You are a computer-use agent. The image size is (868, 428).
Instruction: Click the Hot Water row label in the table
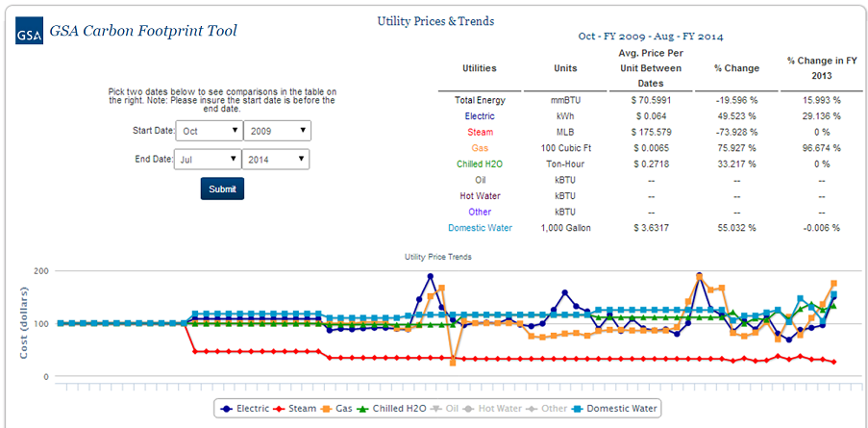pyautogui.click(x=480, y=195)
